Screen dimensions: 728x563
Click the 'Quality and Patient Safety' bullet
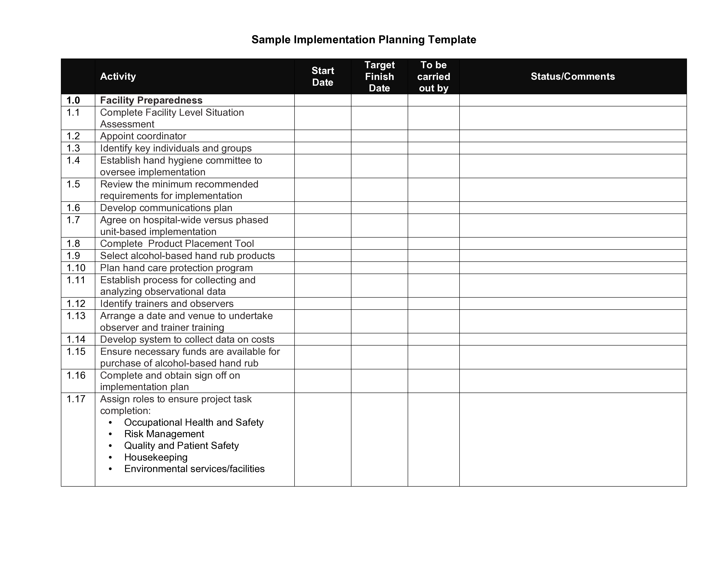(181, 446)
